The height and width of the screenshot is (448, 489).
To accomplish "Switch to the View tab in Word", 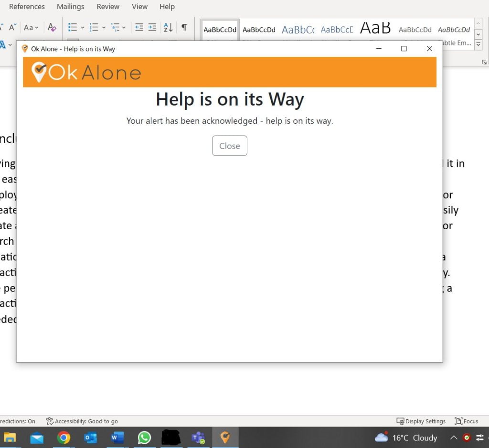I will [x=139, y=7].
